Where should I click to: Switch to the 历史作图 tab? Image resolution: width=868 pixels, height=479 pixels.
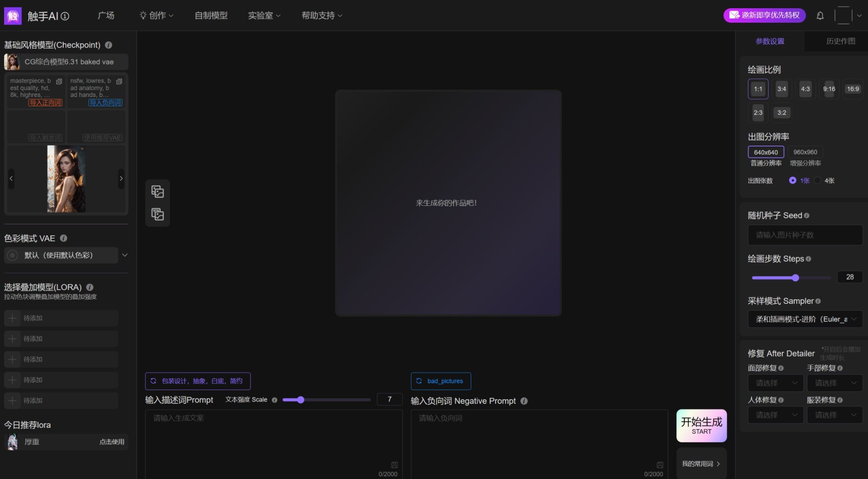pos(840,41)
